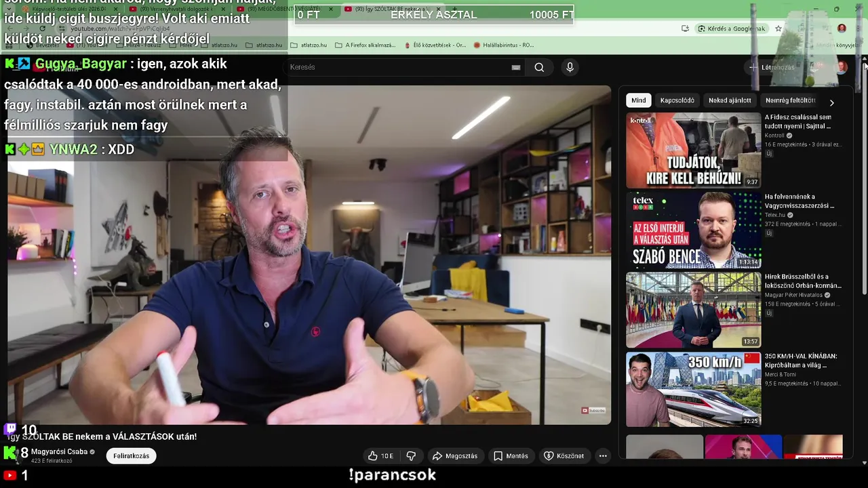Dislike the video with thumbs-down icon
This screenshot has height=488, width=868.
[x=411, y=456]
